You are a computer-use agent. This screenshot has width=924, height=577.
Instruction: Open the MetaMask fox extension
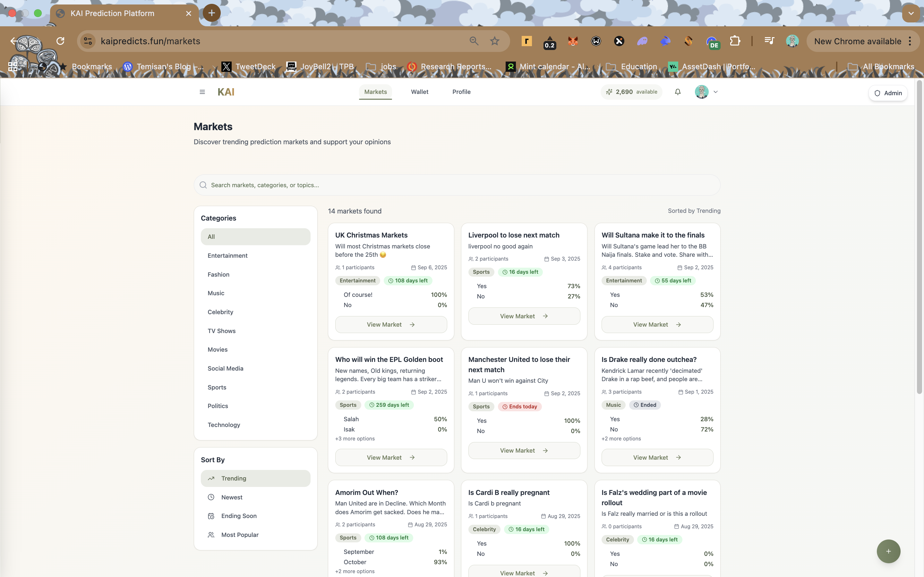573,41
